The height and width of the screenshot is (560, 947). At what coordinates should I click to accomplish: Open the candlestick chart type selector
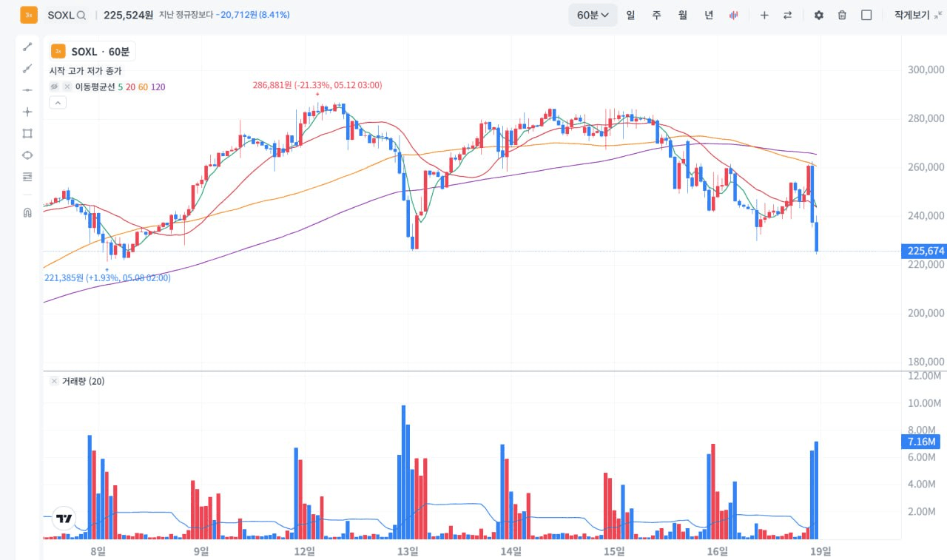[734, 15]
